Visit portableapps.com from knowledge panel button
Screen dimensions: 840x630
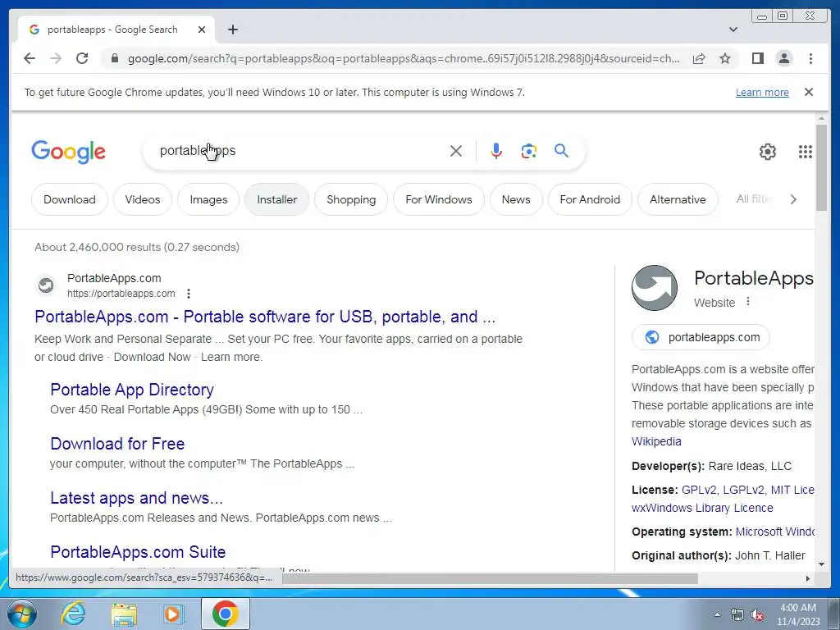pyautogui.click(x=701, y=337)
